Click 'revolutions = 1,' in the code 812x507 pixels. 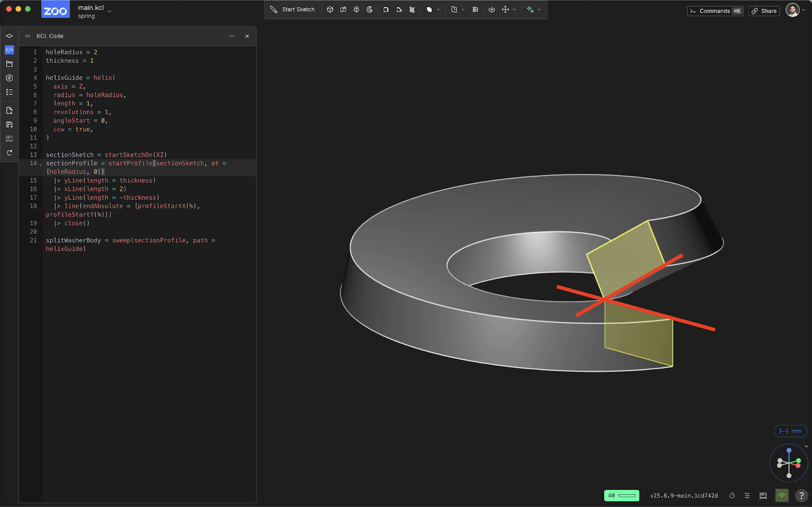[x=82, y=112]
